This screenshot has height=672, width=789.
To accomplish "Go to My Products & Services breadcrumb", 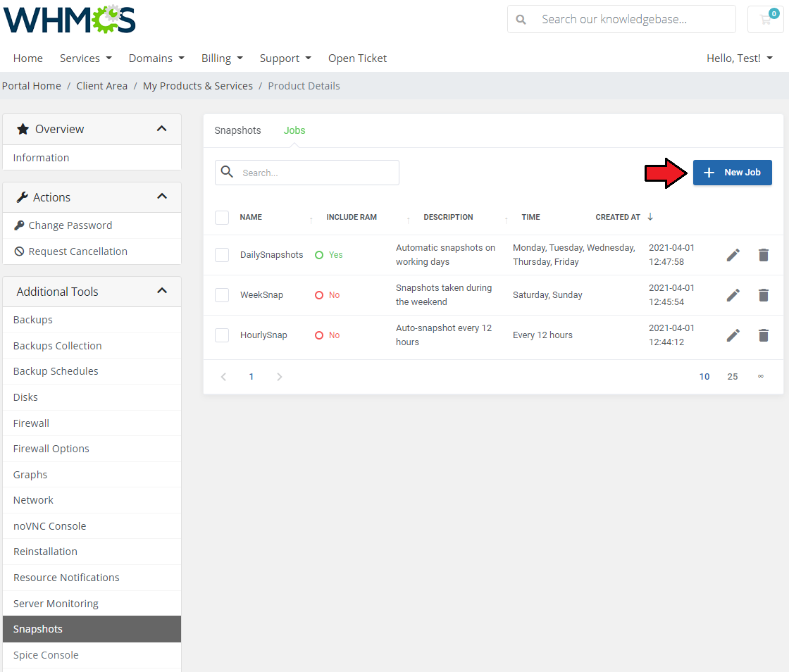I will [197, 86].
